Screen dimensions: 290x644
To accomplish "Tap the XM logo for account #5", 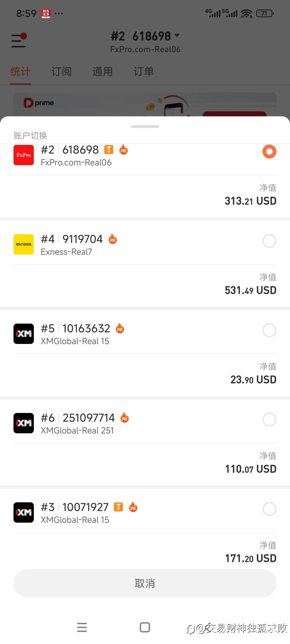I will point(24,334).
